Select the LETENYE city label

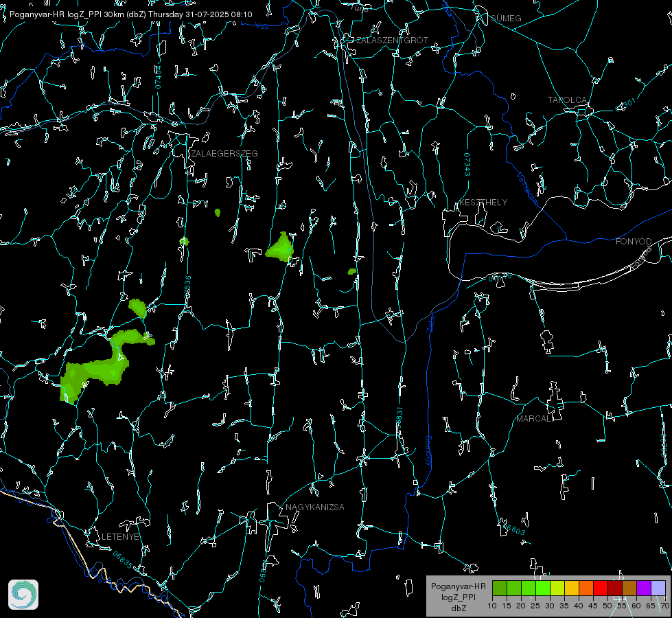(x=120, y=536)
